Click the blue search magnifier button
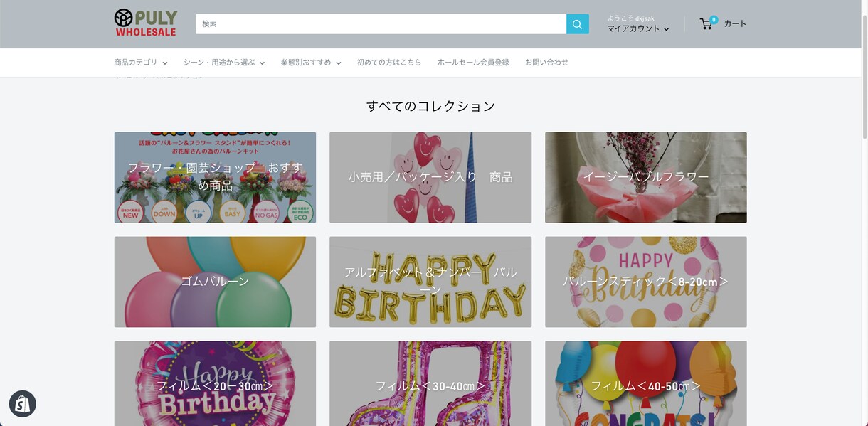Screen dimensions: 868x426 578,24
